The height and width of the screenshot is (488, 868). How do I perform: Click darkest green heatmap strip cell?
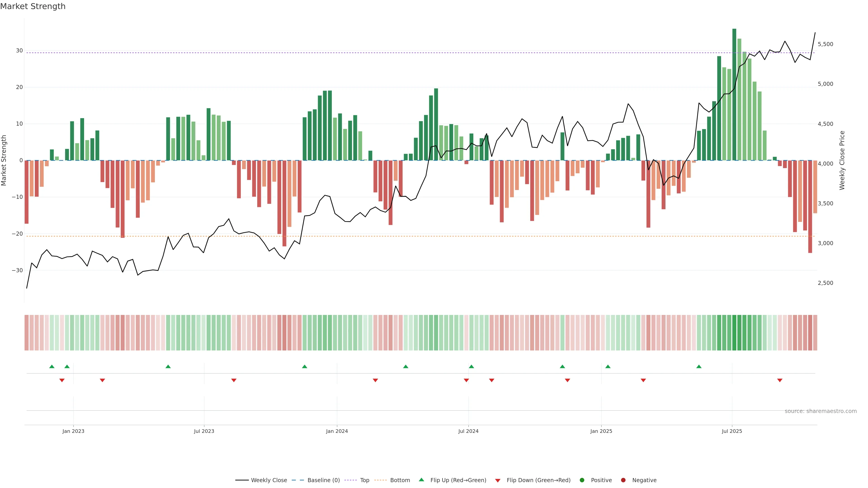pyautogui.click(x=734, y=332)
